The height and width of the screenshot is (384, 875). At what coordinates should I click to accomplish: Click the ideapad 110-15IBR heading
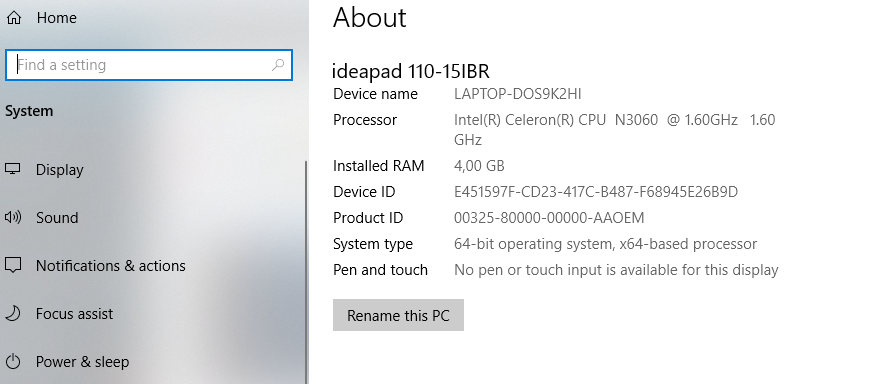point(411,71)
